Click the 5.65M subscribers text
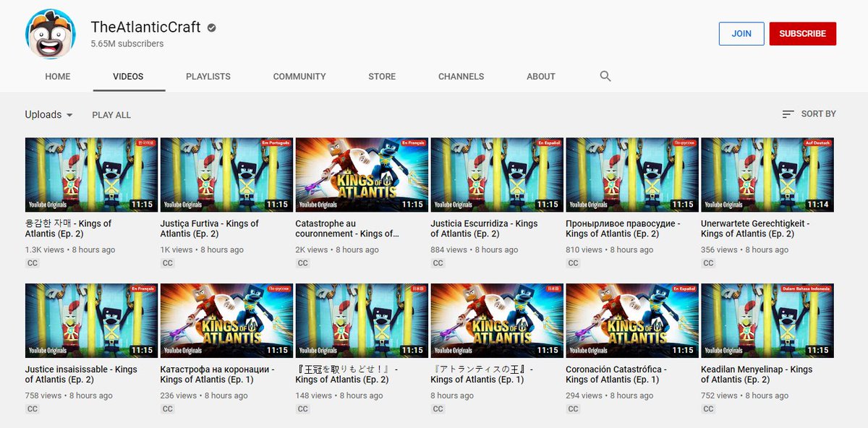The image size is (868, 428). [127, 43]
